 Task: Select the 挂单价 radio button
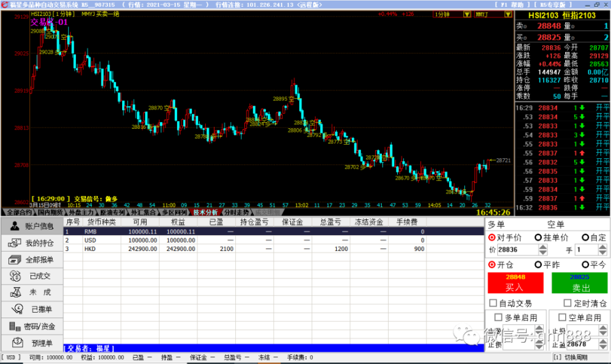pyautogui.click(x=538, y=237)
